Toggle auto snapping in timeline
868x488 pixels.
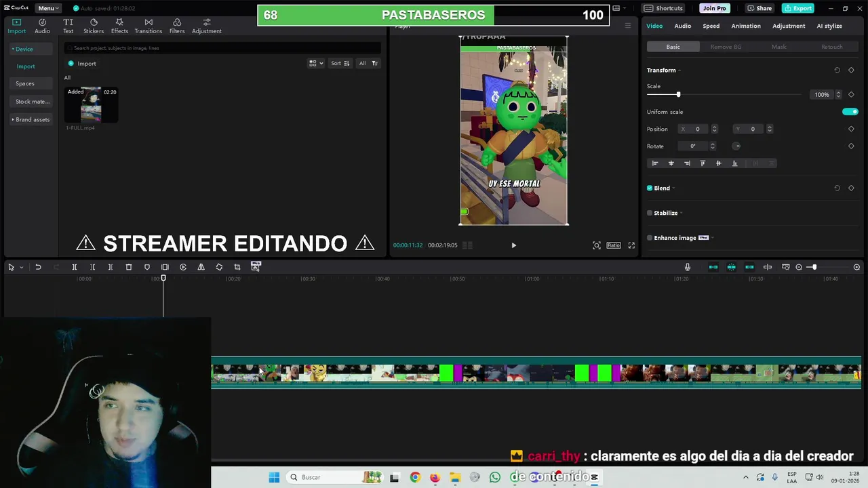coord(732,267)
